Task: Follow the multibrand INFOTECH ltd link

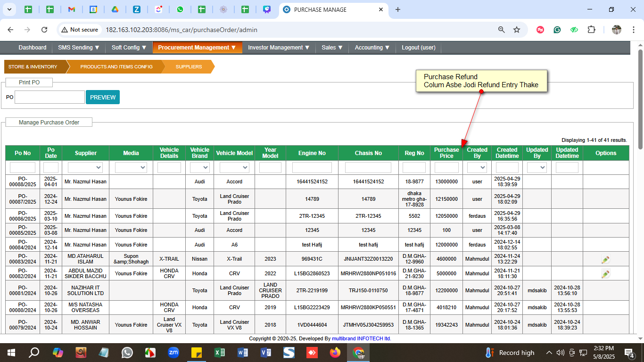Action: pos(361,338)
